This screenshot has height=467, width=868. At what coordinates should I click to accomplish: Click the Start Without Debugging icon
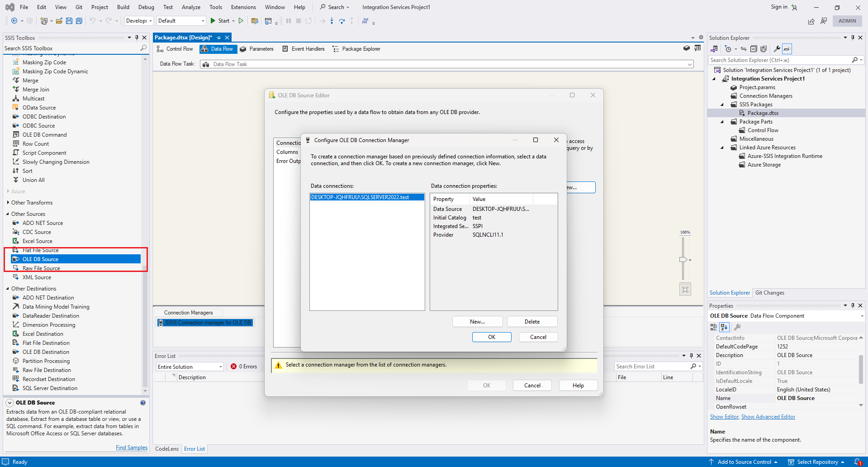[x=241, y=21]
